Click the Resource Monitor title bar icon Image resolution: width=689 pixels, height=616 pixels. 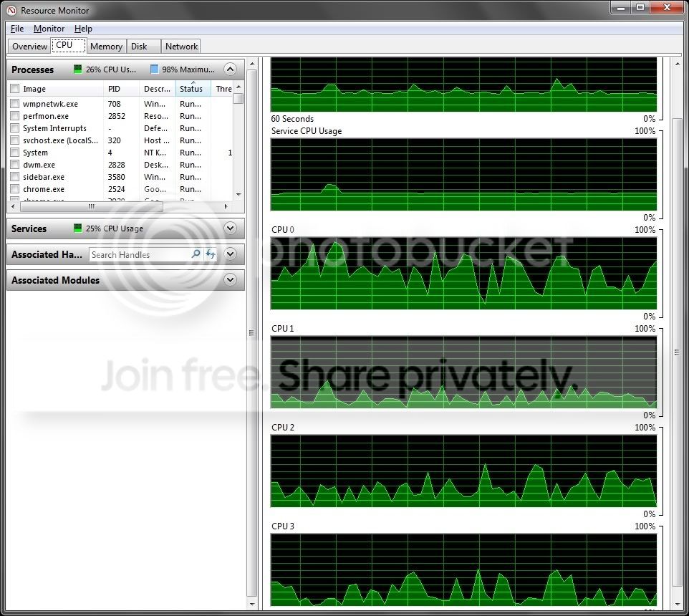click(11, 10)
